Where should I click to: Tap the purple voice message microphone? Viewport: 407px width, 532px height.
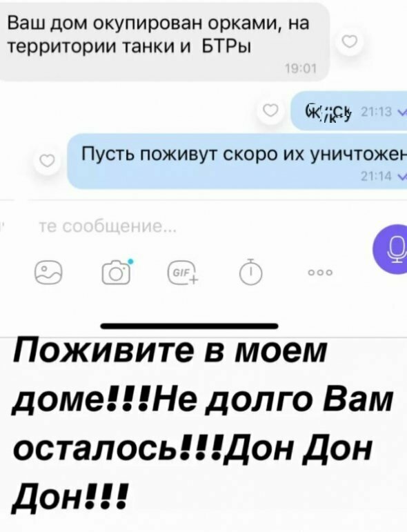point(392,250)
